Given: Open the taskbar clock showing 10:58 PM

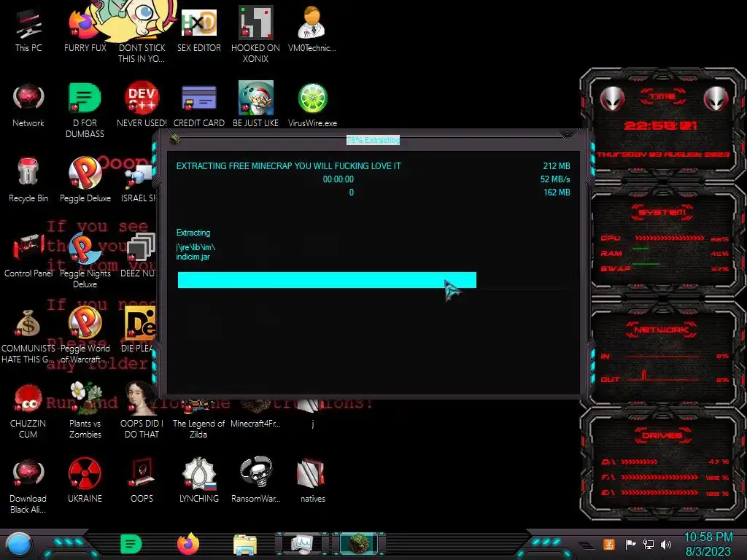Looking at the screenshot, I should pos(708,544).
